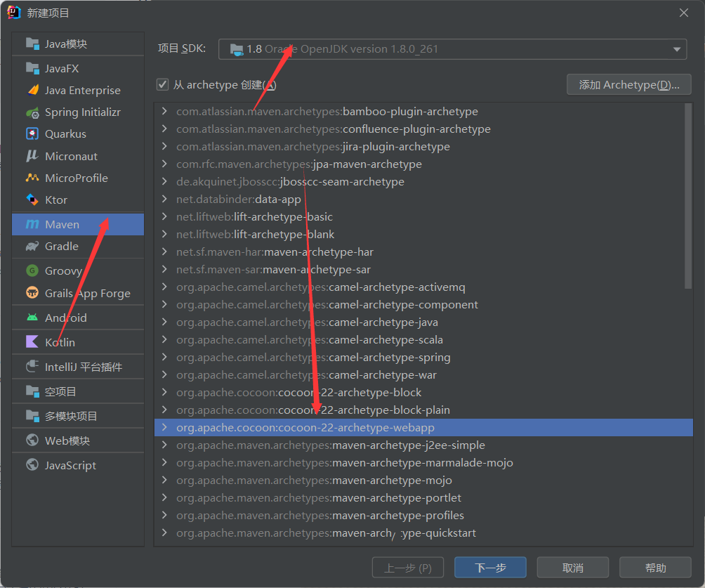The width and height of the screenshot is (705, 588).
Task: Select the Maven m icon
Action: click(32, 224)
